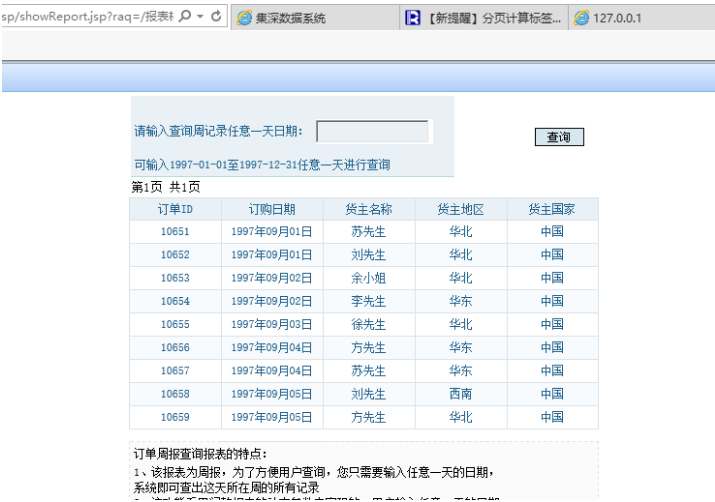Click the IE icon on 127.0.0.1 tab
This screenshot has width=715, height=502.
tap(582, 18)
